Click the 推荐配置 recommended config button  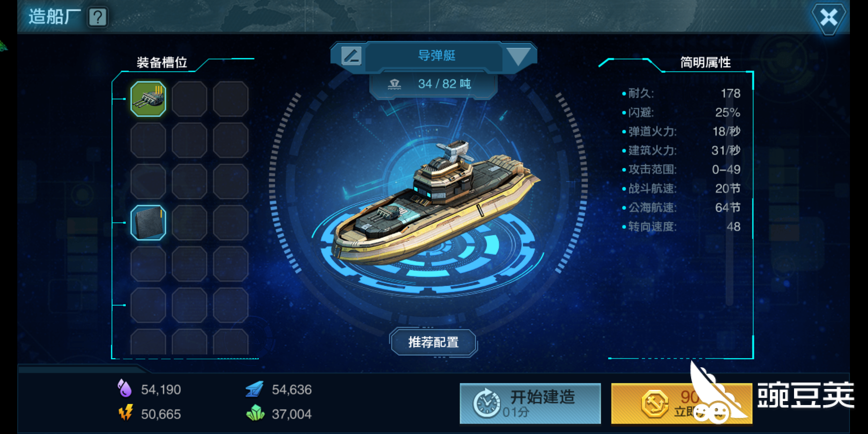pos(433,342)
